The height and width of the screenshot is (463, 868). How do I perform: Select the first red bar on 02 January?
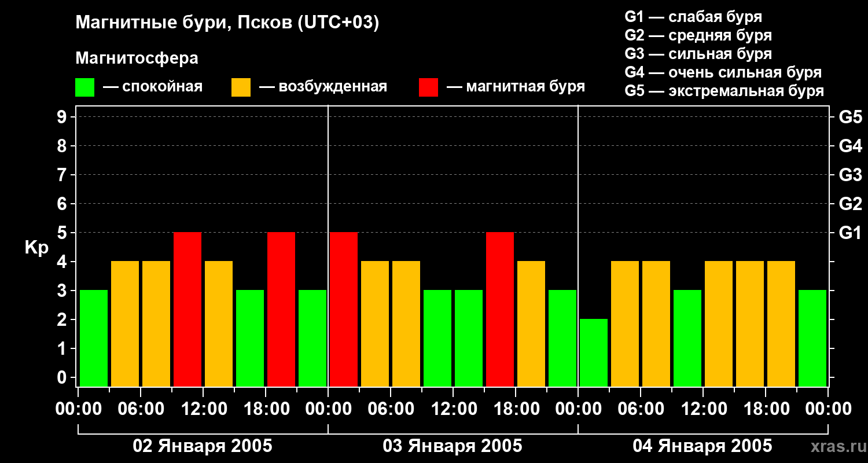[187, 309]
